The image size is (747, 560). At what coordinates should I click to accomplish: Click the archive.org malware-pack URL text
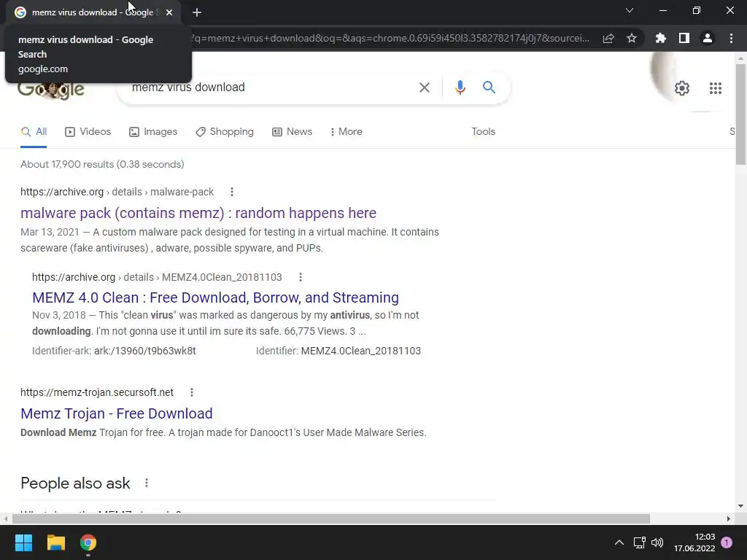117,192
